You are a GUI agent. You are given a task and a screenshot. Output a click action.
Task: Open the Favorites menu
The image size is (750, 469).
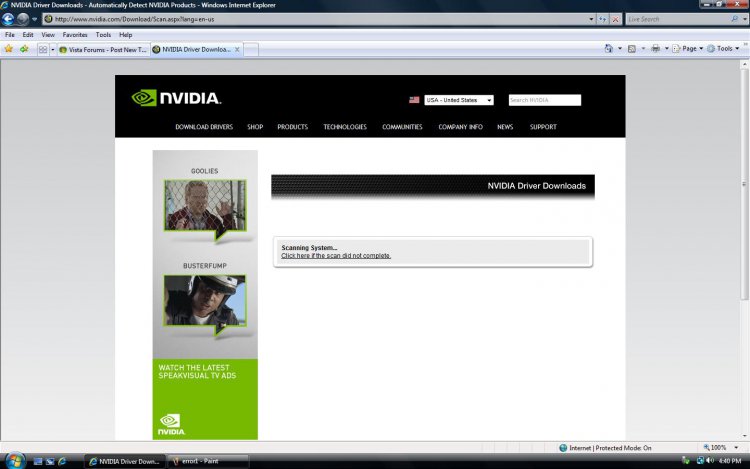click(75, 35)
